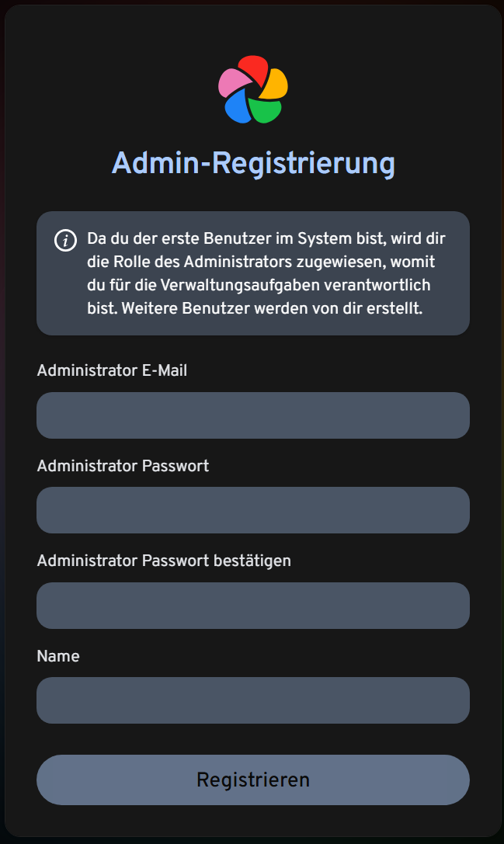This screenshot has width=504, height=844.
Task: Click the Admin-Registrierung heading
Action: point(253,162)
